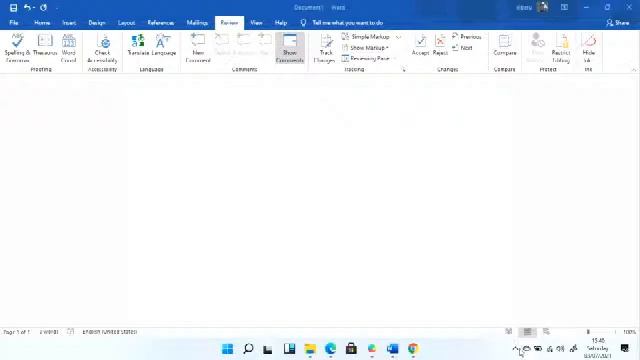Collapse the ribbon with the chevron
This screenshot has width=640, height=360.
[634, 70]
